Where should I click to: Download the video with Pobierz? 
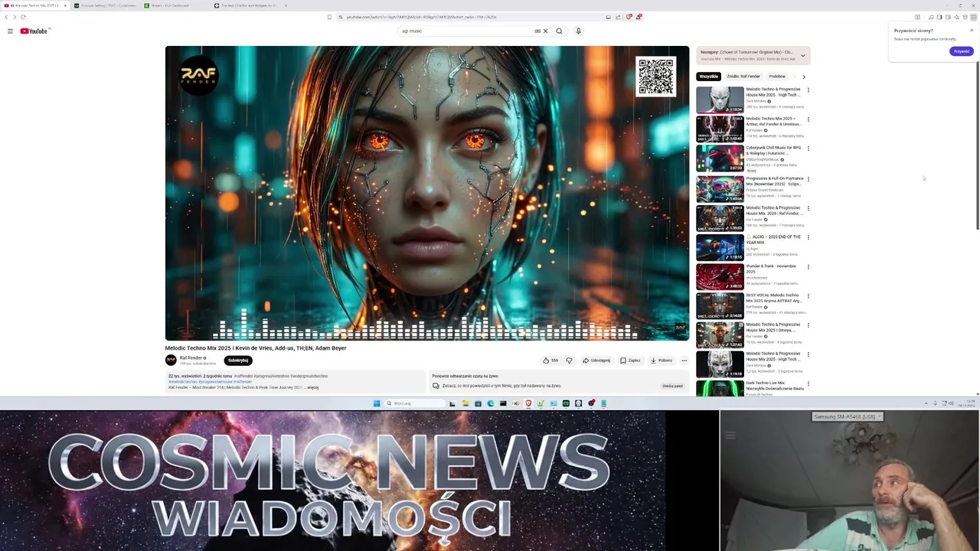pyautogui.click(x=661, y=360)
